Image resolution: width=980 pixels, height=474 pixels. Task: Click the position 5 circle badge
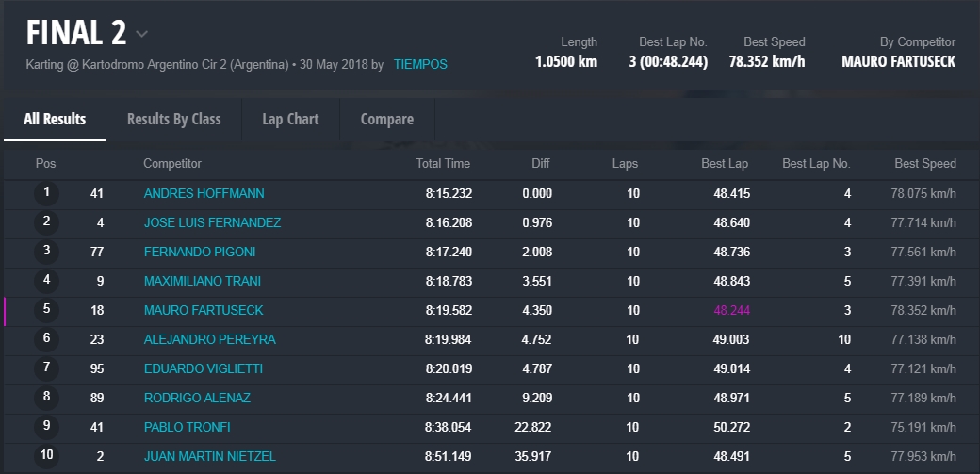(x=46, y=311)
